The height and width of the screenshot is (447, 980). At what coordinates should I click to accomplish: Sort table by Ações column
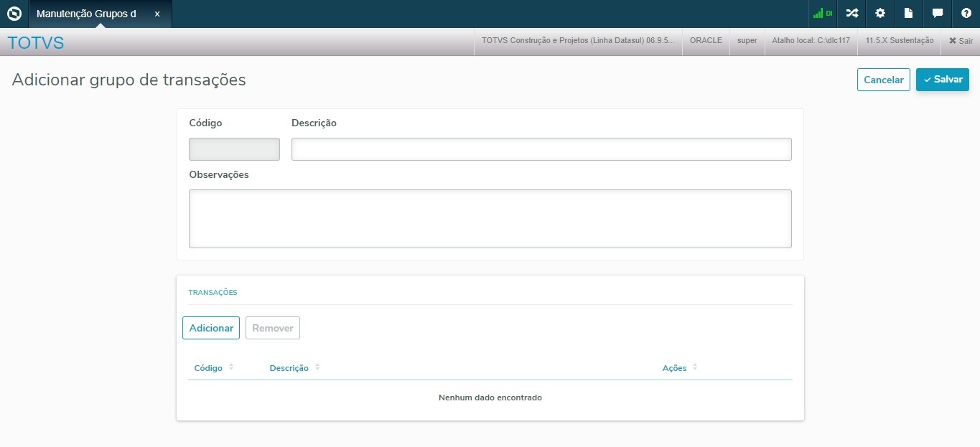[680, 368]
